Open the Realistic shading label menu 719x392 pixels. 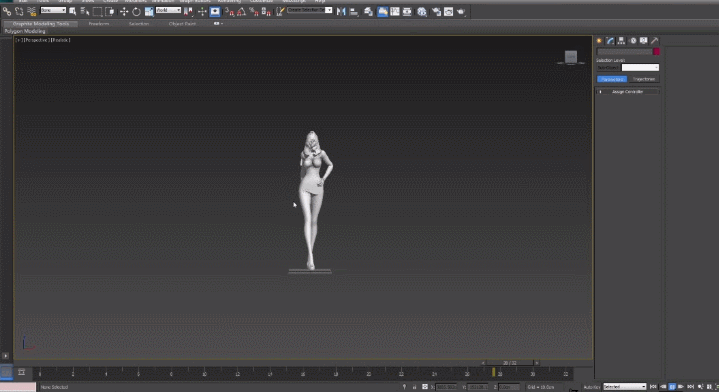coord(61,40)
